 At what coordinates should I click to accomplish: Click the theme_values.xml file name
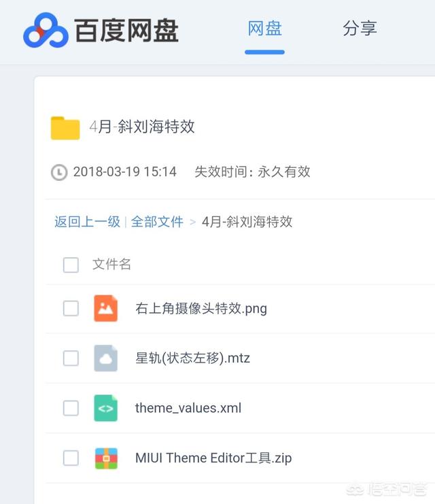coord(188,408)
